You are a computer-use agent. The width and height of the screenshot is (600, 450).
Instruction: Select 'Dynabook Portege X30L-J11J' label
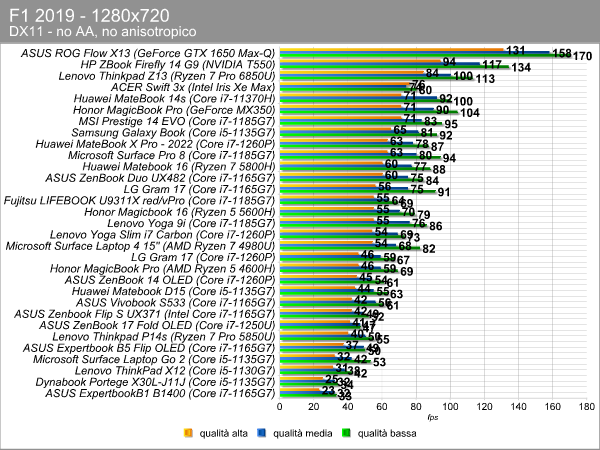pos(155,382)
